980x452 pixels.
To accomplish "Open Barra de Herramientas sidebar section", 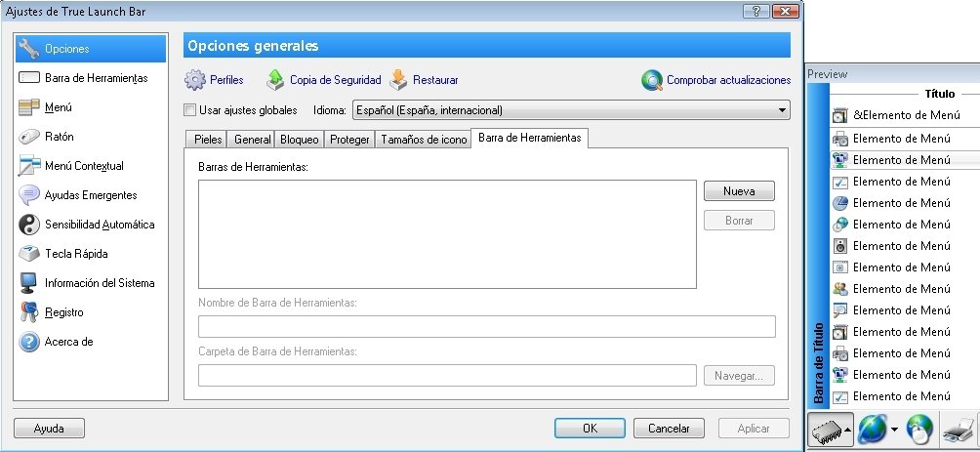I will pyautogui.click(x=91, y=78).
